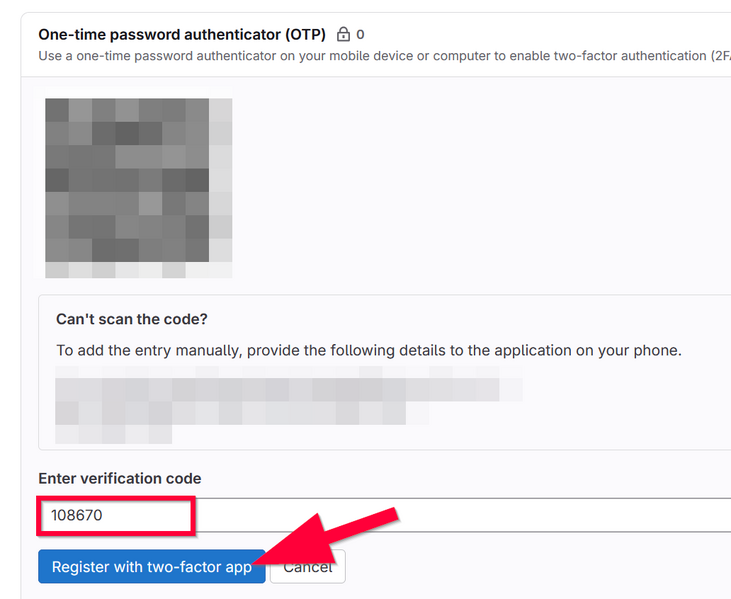Click the blurred QR code image

pos(138,180)
